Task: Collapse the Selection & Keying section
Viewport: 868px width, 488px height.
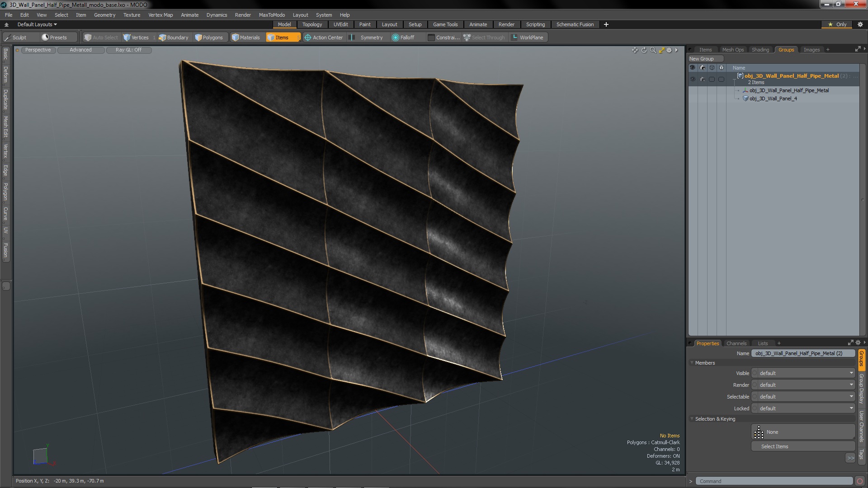Action: pos(692,419)
